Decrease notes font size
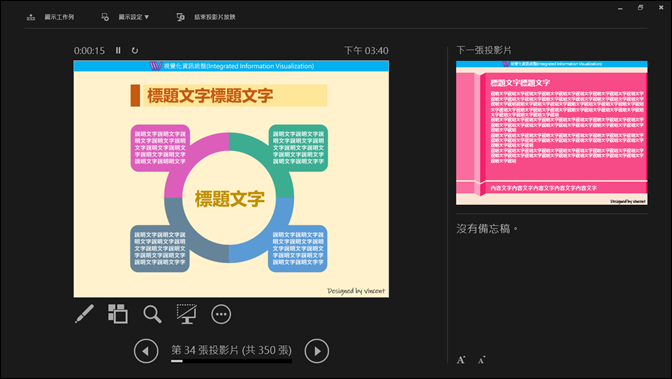This screenshot has height=379, width=672. (482, 360)
